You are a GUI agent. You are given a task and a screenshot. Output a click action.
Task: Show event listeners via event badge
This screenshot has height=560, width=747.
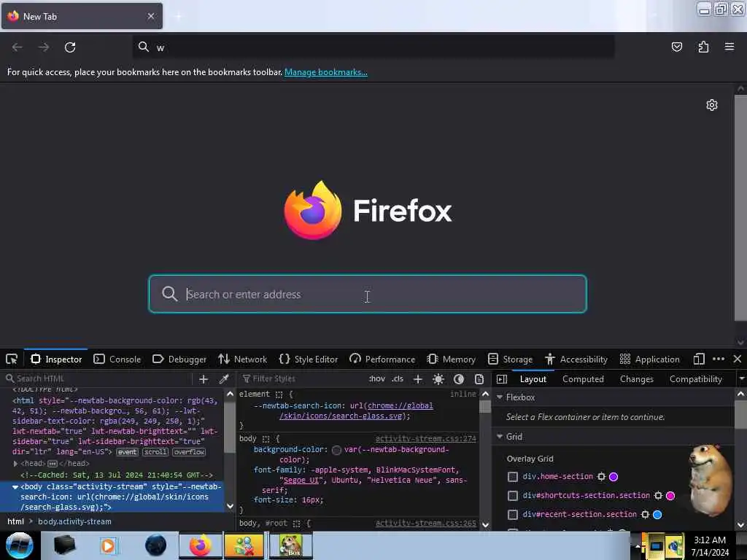tap(127, 452)
